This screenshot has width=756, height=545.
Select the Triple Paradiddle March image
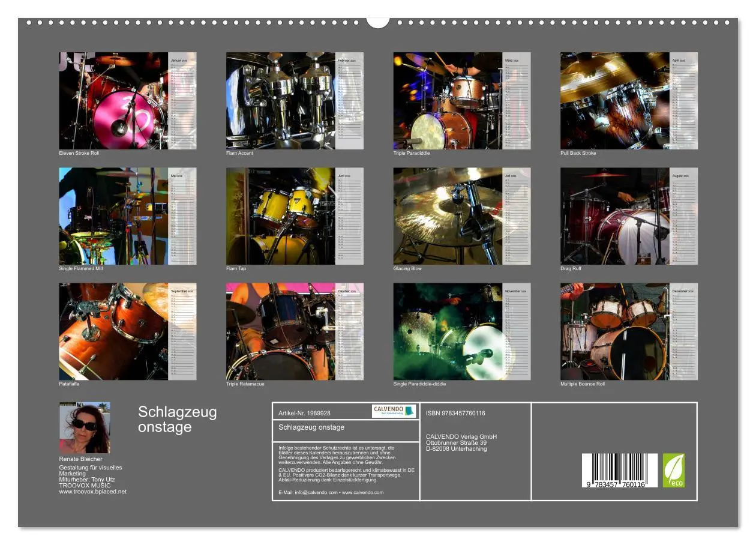462,101
